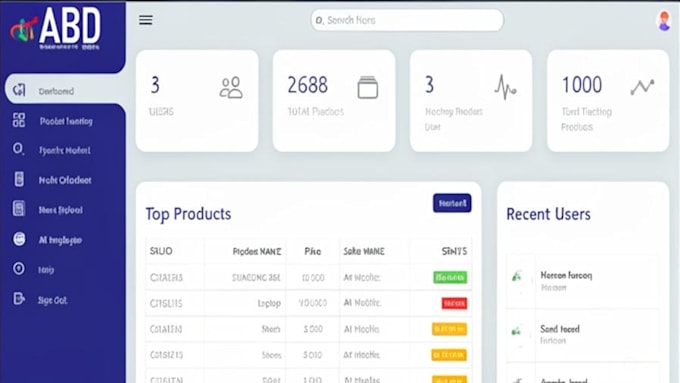Click the number 2688 in the products card
Image resolution: width=680 pixels, height=383 pixels.
click(307, 85)
